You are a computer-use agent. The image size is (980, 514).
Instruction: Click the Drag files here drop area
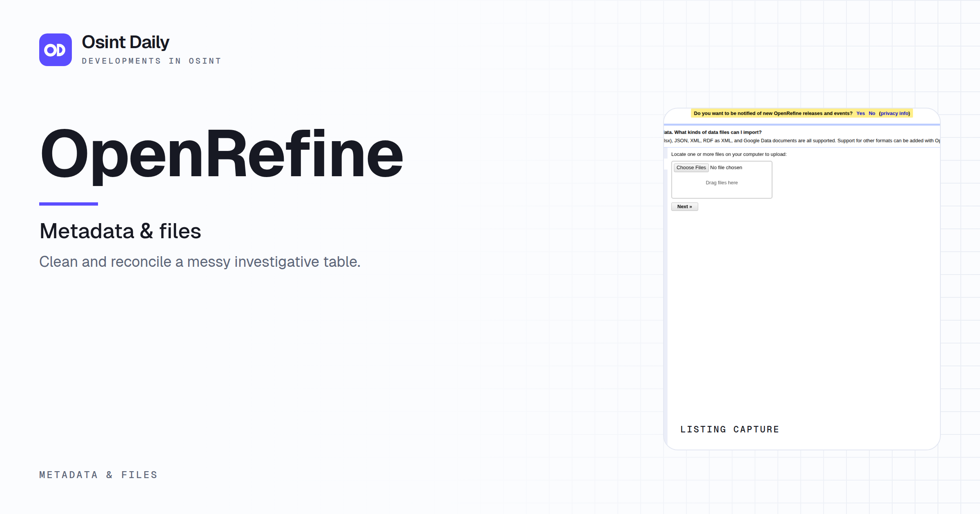(722, 180)
